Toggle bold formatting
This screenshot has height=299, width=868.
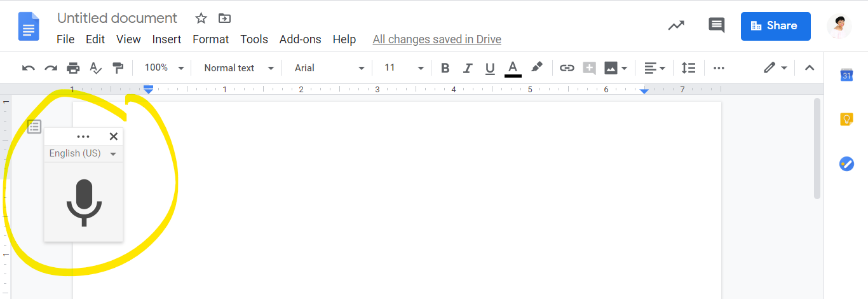(445, 68)
